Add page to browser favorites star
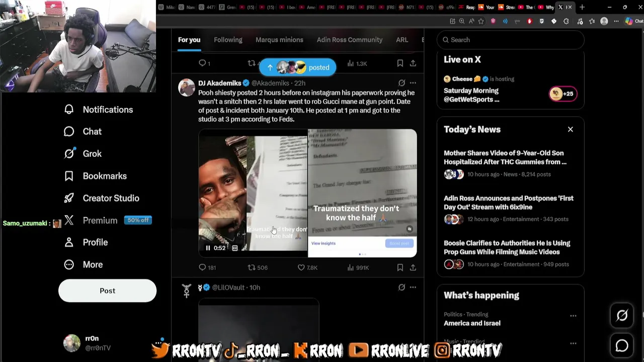Viewport: 644px width, 362px height. point(481,21)
